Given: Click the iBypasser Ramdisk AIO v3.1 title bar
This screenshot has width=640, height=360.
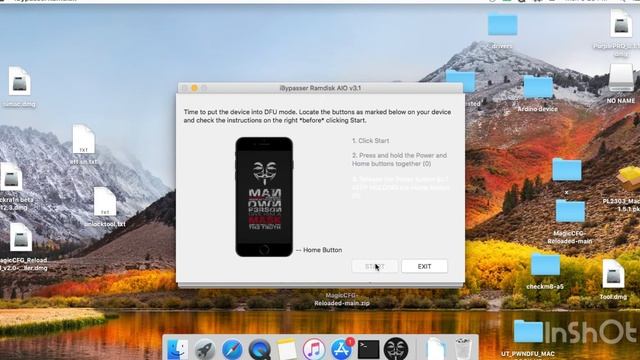Looking at the screenshot, I should [x=320, y=88].
